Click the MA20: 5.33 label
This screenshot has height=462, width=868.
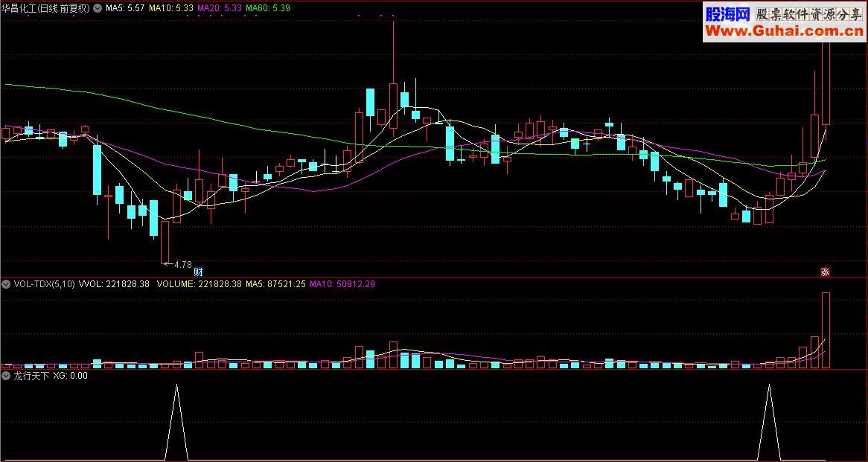(x=219, y=8)
